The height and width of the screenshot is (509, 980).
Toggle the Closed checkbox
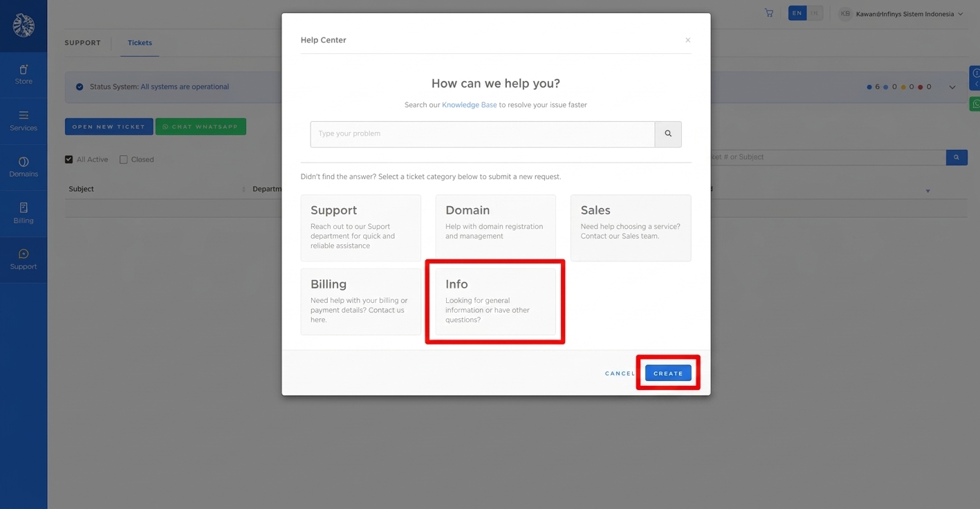pos(124,160)
